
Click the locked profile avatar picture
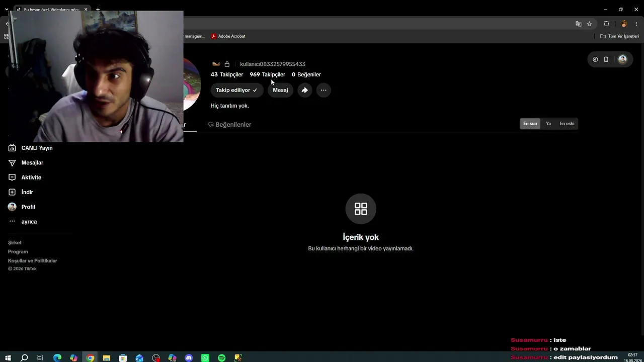[192, 84]
